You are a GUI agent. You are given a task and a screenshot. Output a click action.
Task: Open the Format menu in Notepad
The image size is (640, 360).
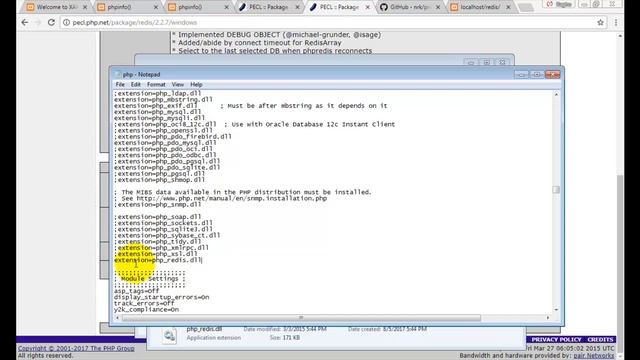156,84
